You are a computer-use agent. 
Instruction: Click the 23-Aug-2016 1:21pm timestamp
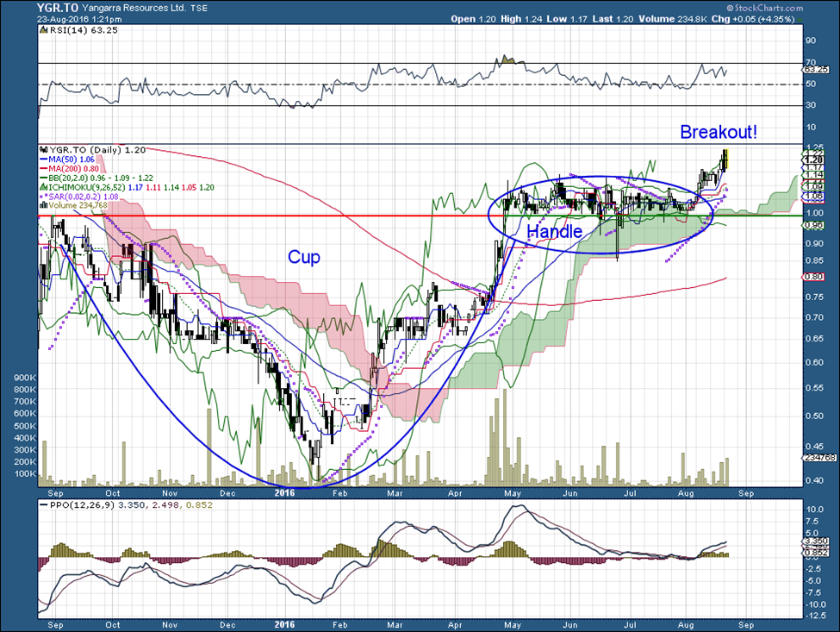(79, 19)
